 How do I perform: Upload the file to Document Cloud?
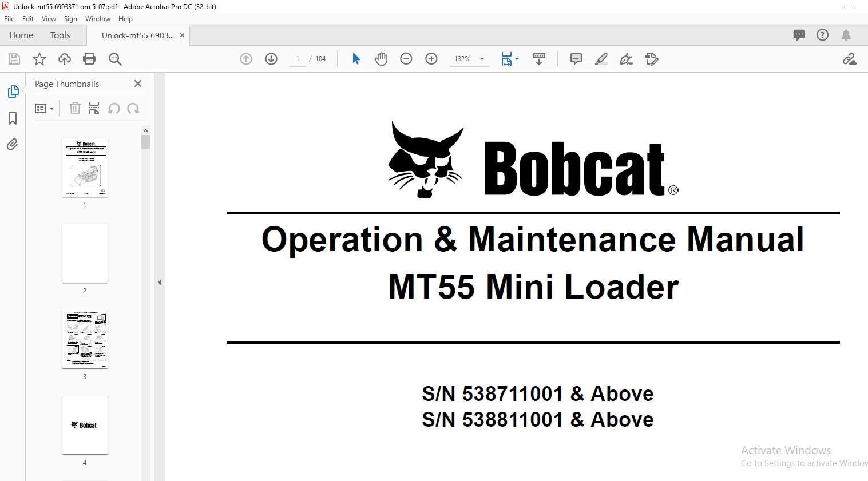[x=65, y=59]
